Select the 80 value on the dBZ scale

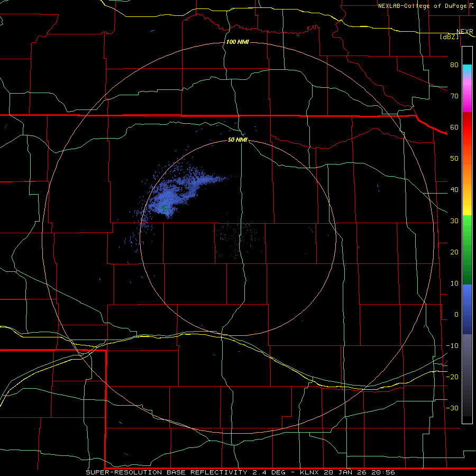tap(454, 65)
